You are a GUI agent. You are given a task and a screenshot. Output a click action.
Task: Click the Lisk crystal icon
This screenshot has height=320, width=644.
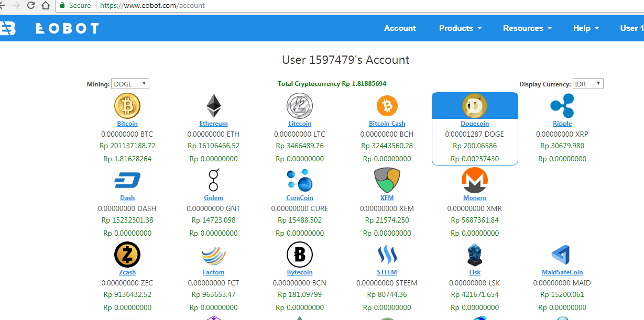click(x=475, y=255)
